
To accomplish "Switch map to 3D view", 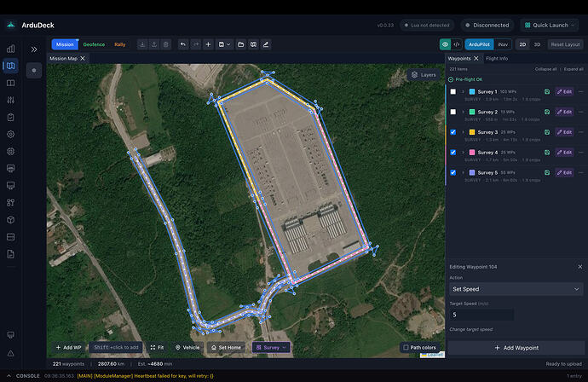I will [x=537, y=44].
